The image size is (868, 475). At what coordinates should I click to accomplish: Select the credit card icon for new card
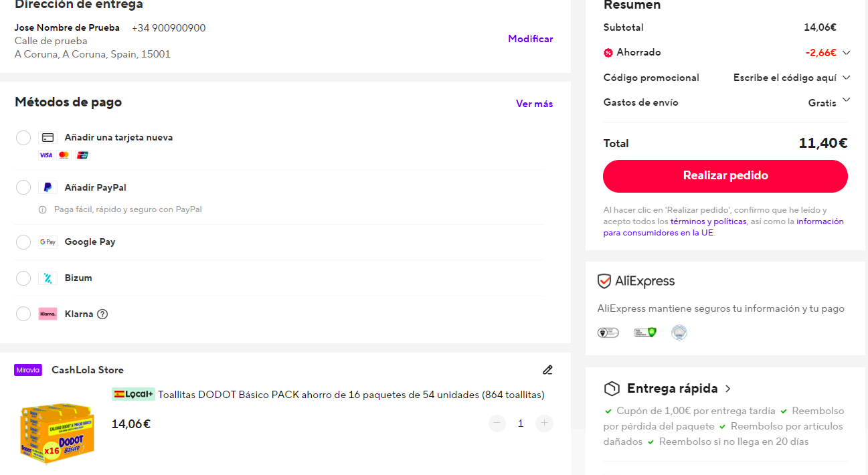[x=48, y=137]
